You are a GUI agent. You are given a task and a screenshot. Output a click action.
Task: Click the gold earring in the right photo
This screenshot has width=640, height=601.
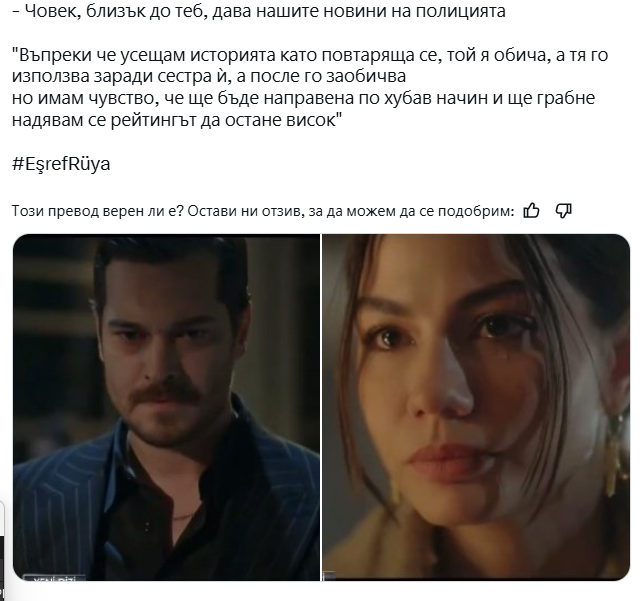point(615,453)
